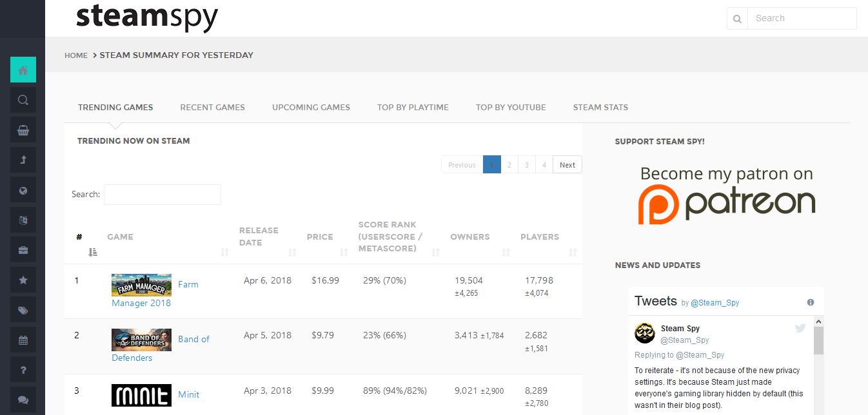Screen dimensions: 868x415
Task: Go to page 4 of results
Action: [544, 165]
